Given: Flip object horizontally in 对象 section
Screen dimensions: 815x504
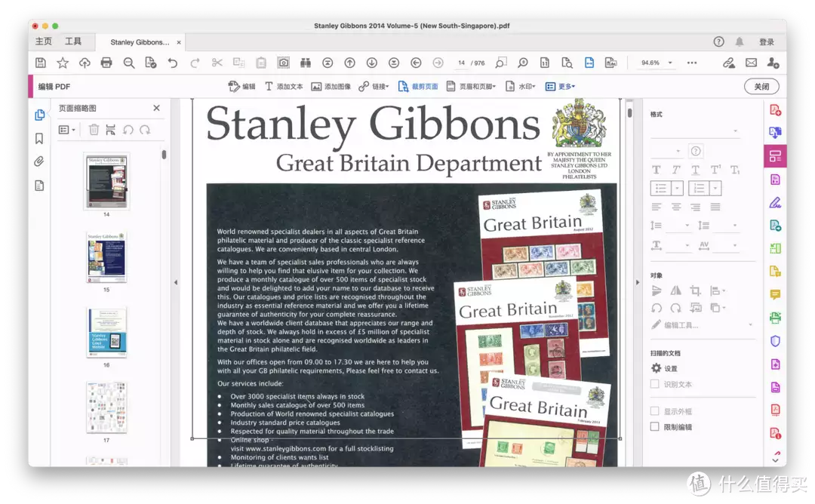Looking at the screenshot, I should click(675, 290).
